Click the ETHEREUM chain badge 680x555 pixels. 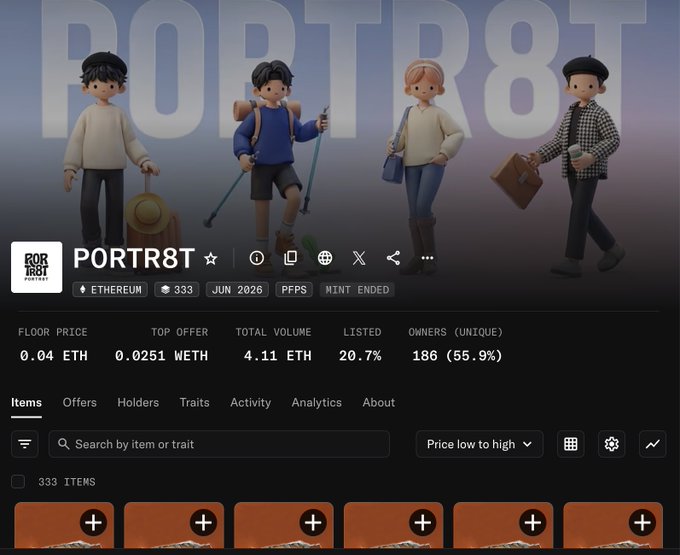pyautogui.click(x=110, y=290)
